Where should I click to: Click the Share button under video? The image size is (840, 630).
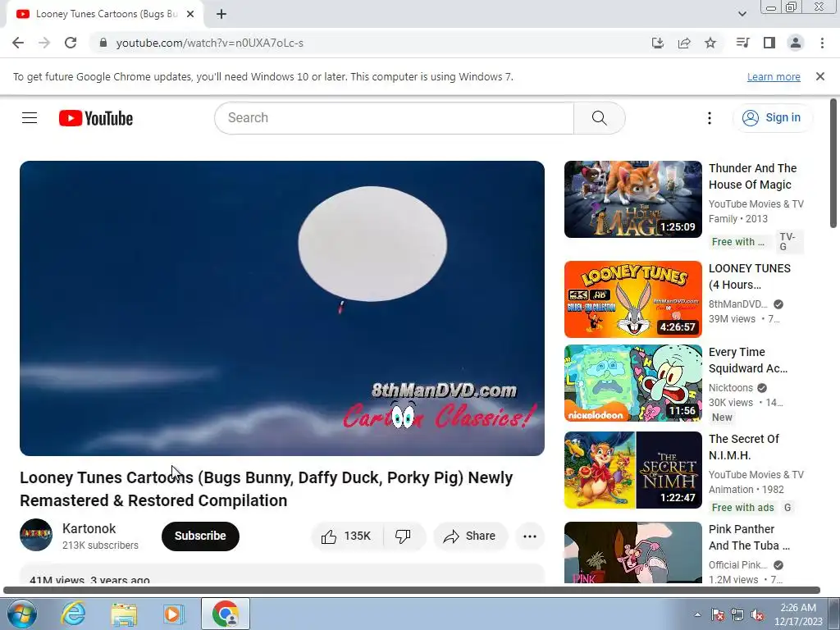(x=470, y=536)
